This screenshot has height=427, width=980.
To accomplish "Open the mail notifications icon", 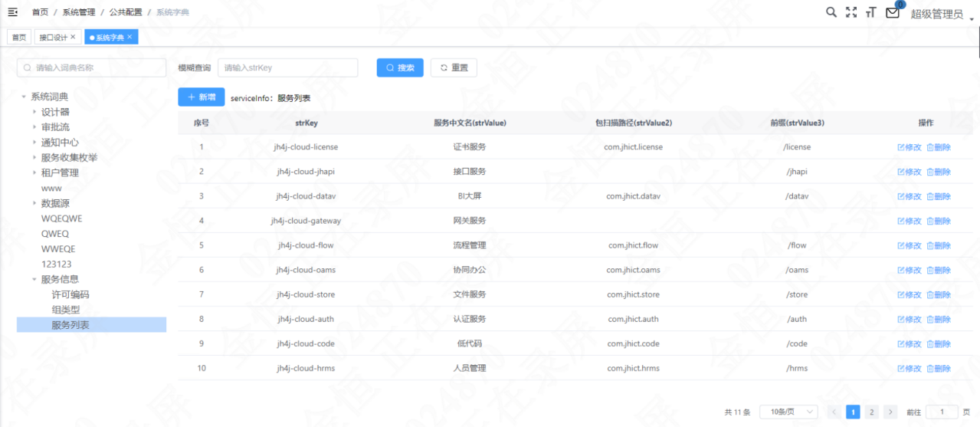I will (893, 12).
